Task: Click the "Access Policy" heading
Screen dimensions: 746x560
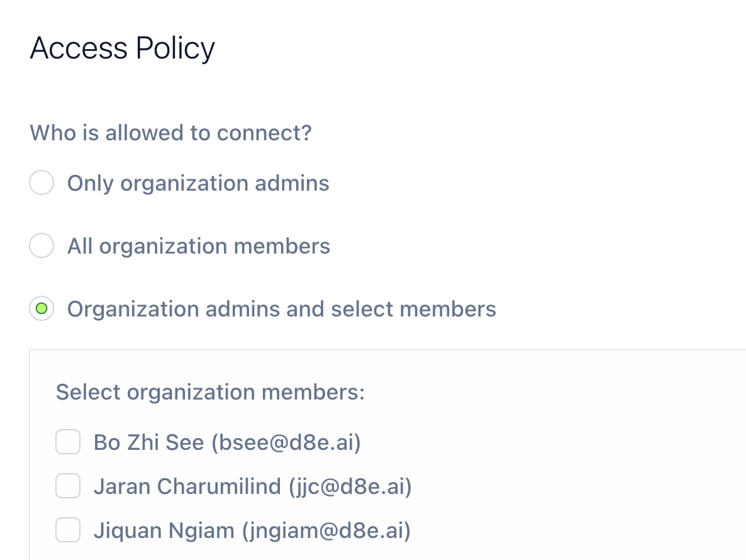Action: pos(123,48)
